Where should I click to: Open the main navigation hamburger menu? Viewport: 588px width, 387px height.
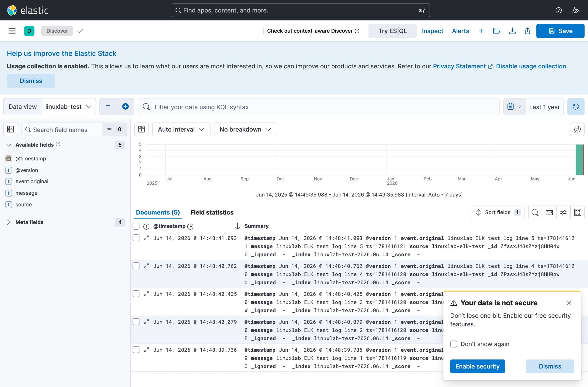12,31
